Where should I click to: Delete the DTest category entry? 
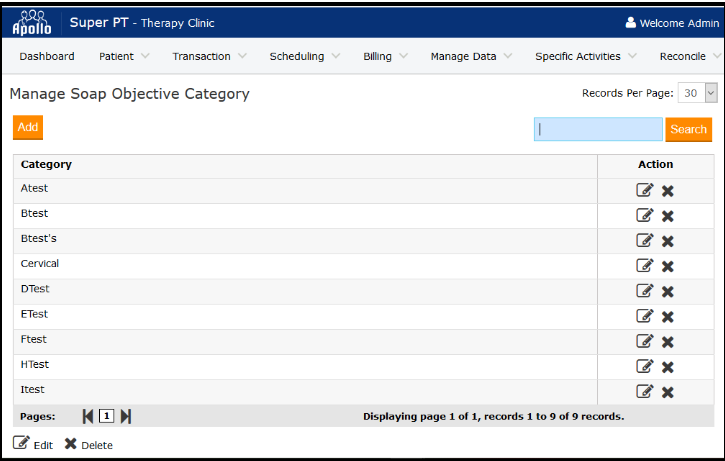(x=668, y=291)
